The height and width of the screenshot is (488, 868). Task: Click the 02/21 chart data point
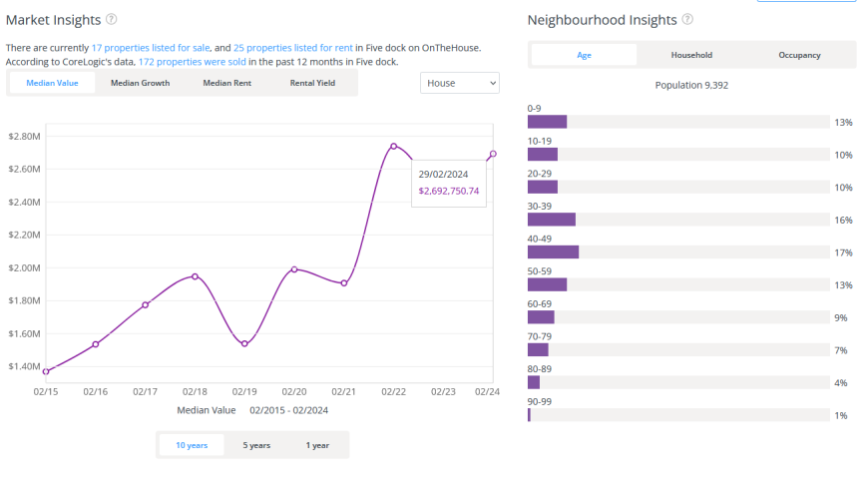click(344, 283)
